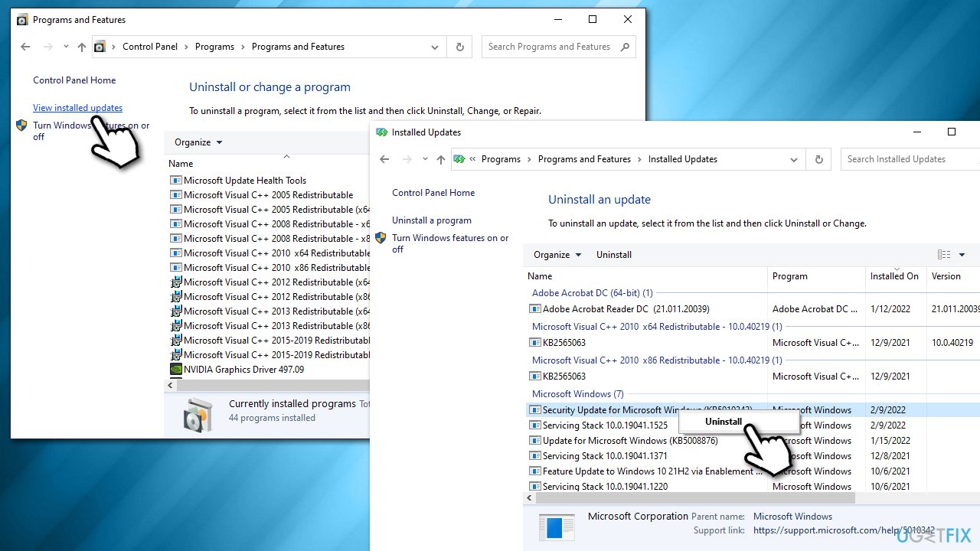This screenshot has width=980, height=551.
Task: Click Uninstall in the Installed Updates toolbar
Action: click(x=614, y=255)
